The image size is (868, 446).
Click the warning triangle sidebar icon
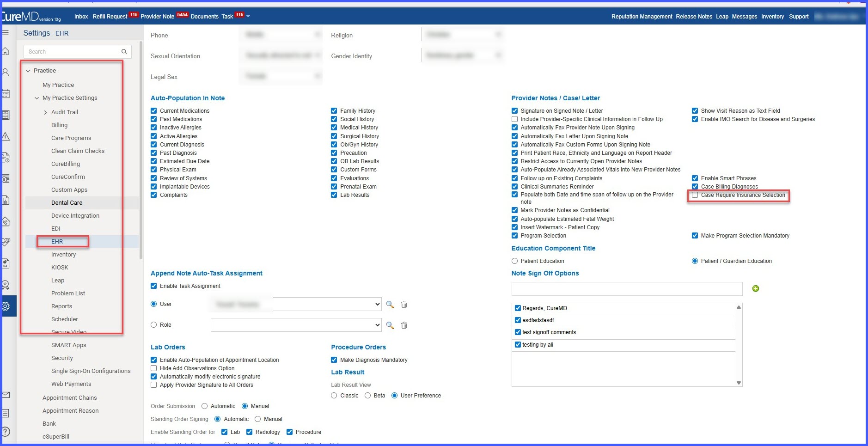(6, 136)
